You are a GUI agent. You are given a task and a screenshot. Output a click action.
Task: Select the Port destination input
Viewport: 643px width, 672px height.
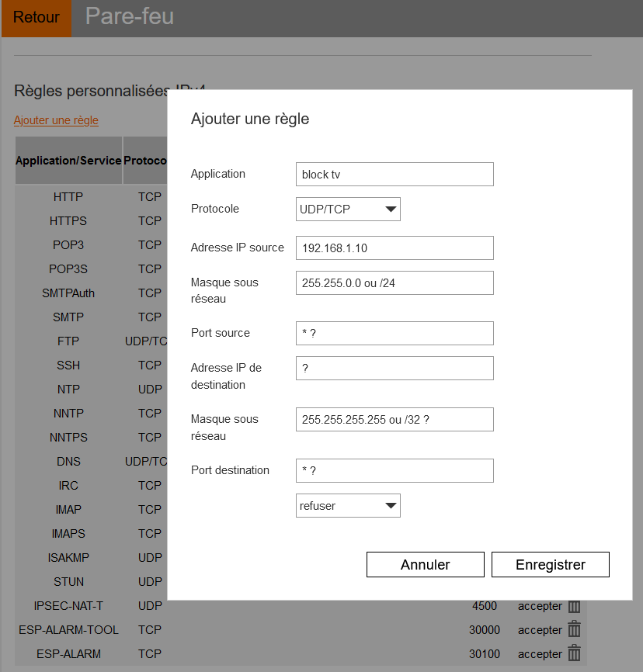coord(394,471)
